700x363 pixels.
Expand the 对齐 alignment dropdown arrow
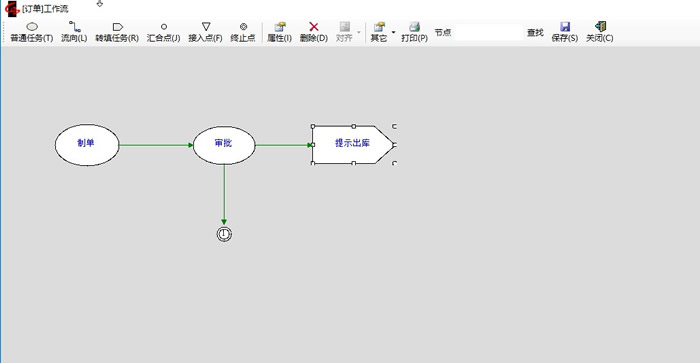point(358,33)
